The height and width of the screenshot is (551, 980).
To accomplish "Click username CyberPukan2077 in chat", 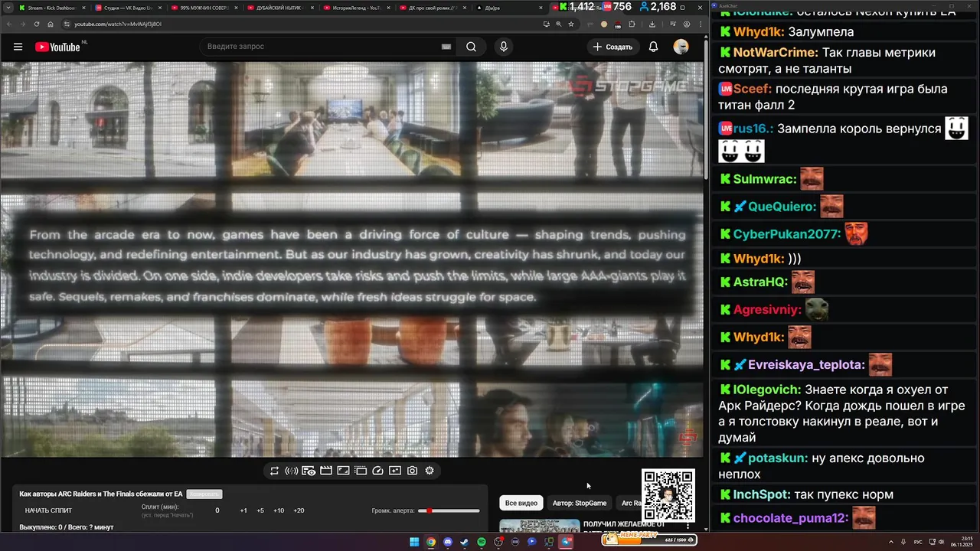I will pos(786,234).
